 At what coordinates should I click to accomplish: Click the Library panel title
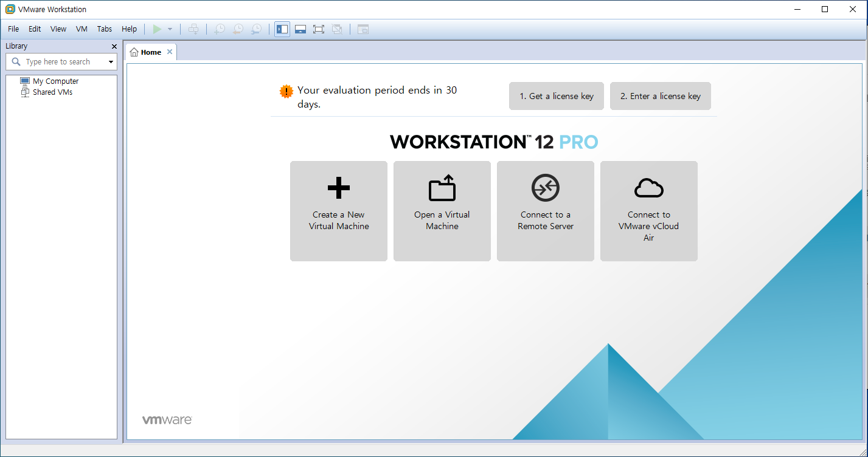[x=16, y=46]
